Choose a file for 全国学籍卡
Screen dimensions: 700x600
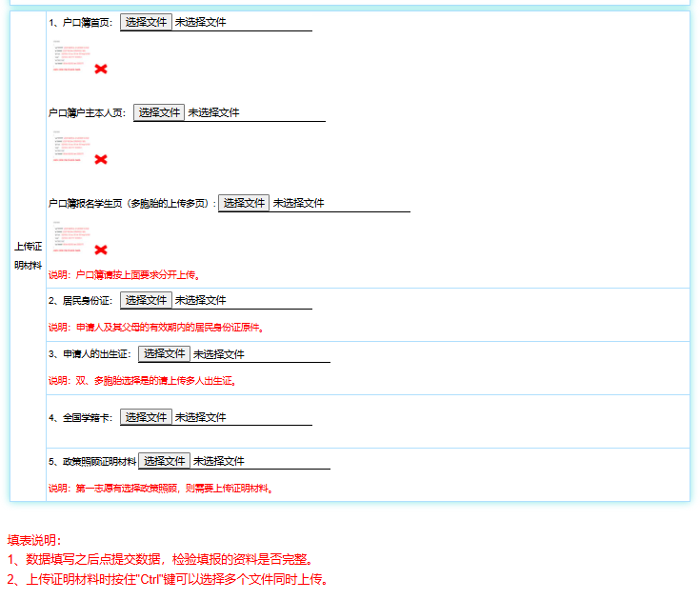pos(146,417)
